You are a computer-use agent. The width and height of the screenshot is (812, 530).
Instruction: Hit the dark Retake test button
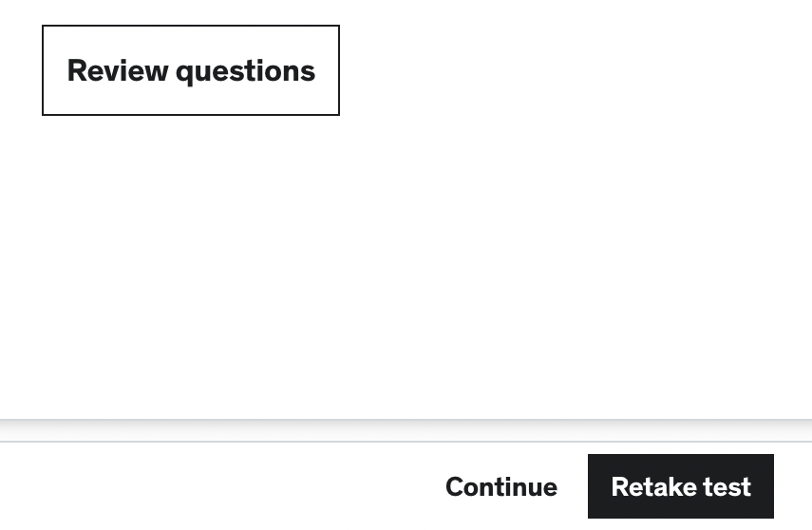pyautogui.click(x=680, y=487)
